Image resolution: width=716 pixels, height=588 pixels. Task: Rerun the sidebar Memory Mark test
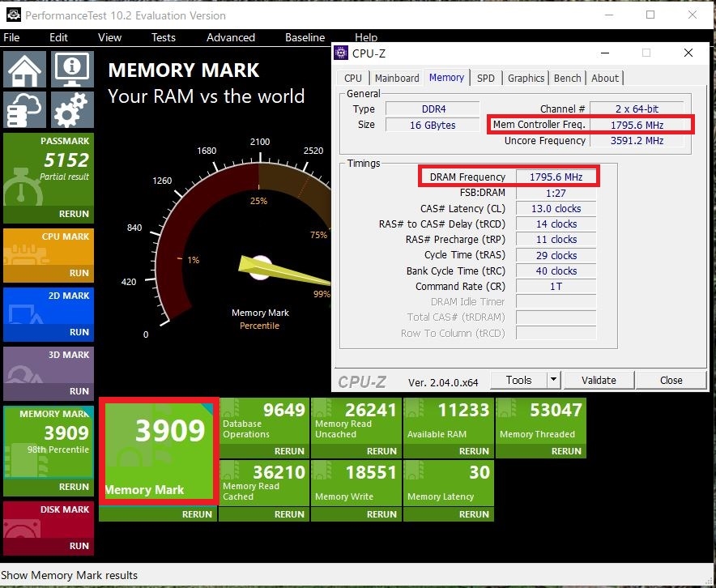pos(49,487)
